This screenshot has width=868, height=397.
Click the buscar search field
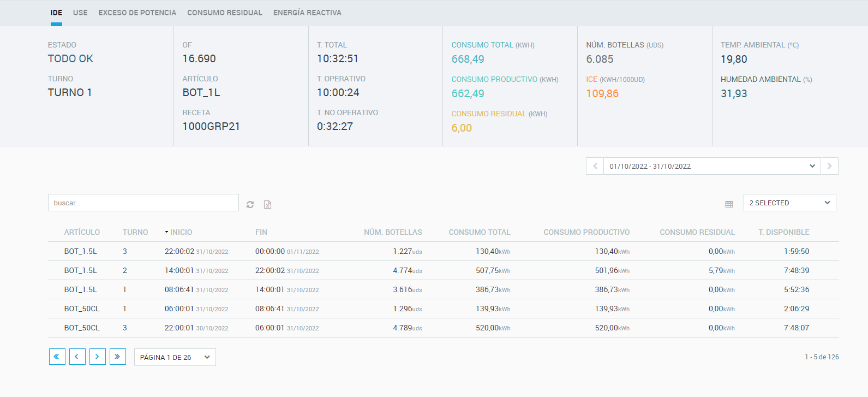point(143,203)
